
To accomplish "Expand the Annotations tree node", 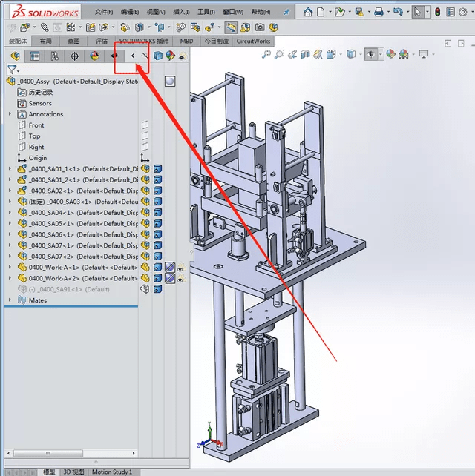I will point(10,114).
